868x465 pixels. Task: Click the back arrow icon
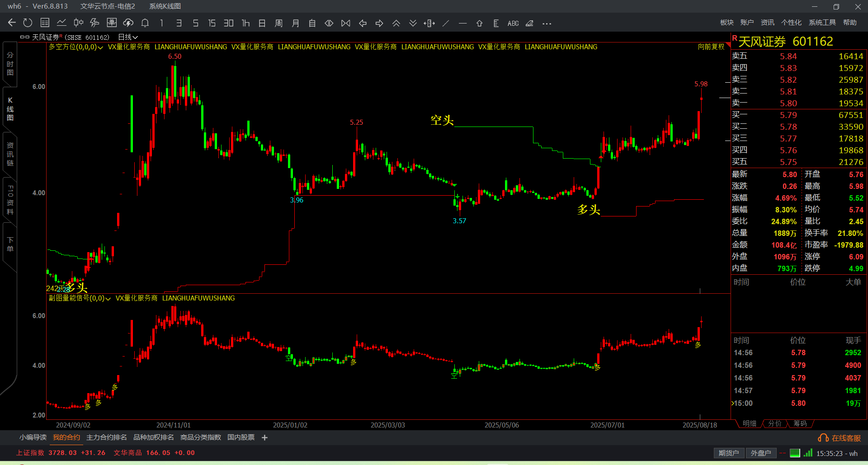click(12, 23)
